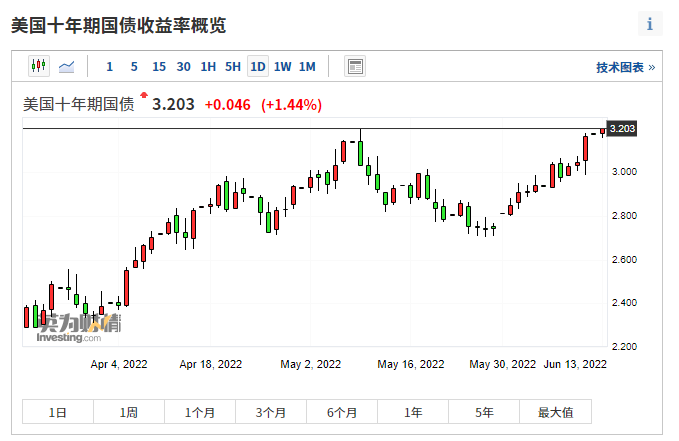679x441 pixels.
Task: Select the candlestick chart type icon
Action: pos(39,67)
